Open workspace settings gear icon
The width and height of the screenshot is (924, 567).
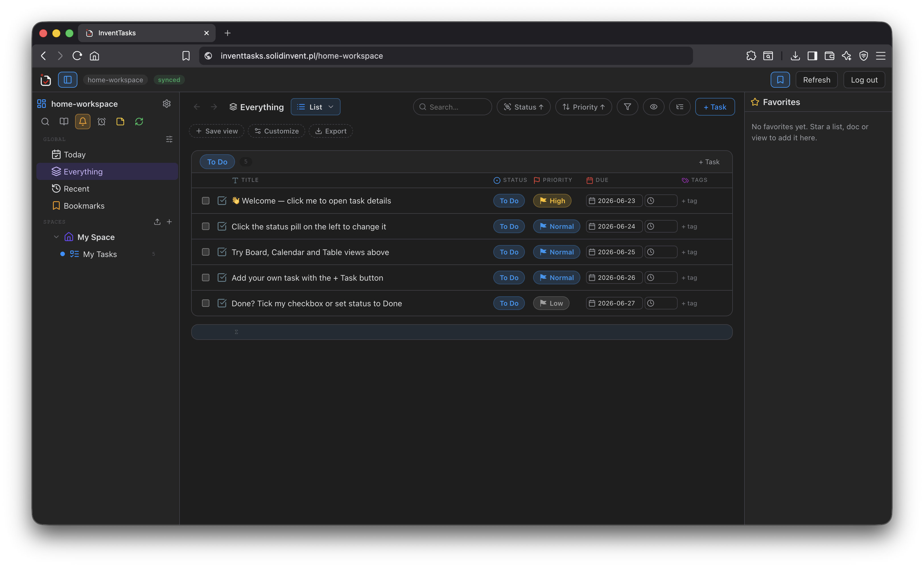(x=166, y=104)
